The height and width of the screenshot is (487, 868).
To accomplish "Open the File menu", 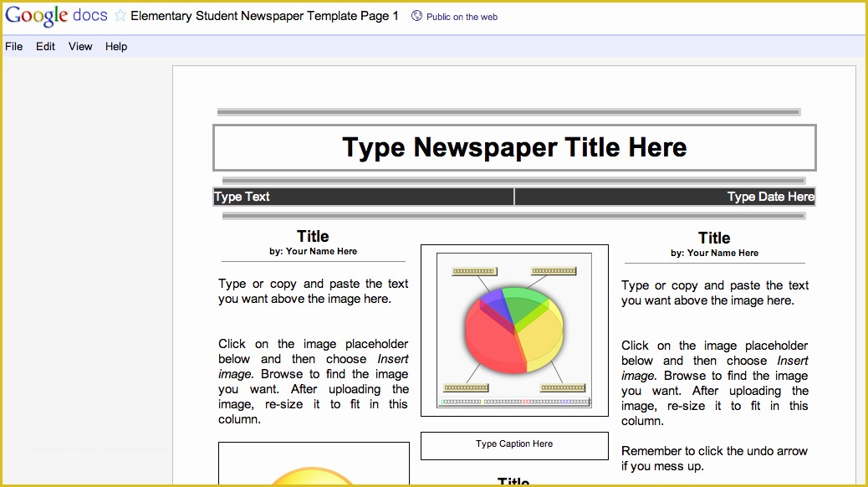I will tap(14, 47).
